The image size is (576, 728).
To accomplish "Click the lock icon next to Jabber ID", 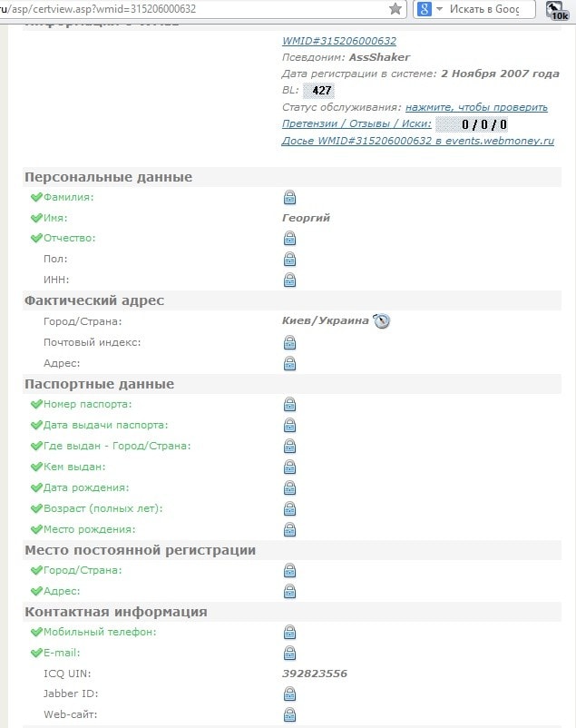I will (289, 694).
